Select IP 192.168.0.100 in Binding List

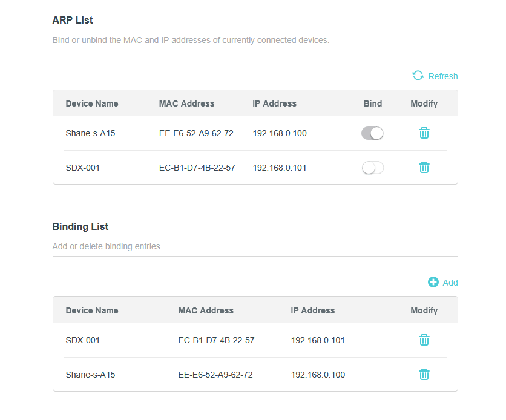pyautogui.click(x=318, y=375)
